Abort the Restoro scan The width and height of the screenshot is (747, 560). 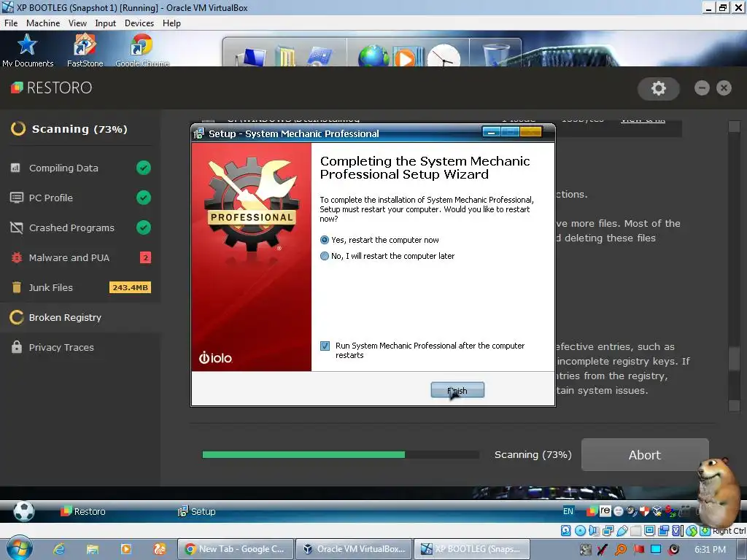[645, 455]
